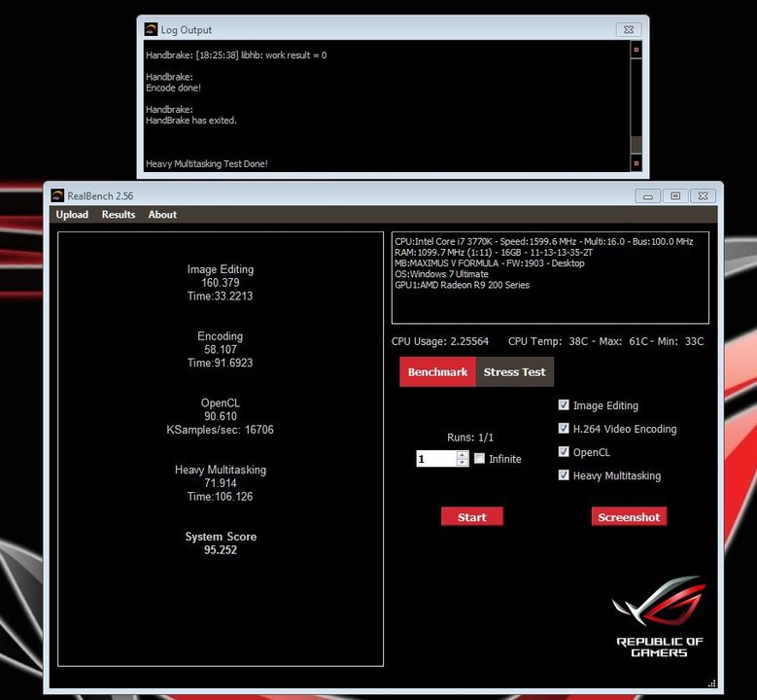757x700 pixels.
Task: Click the RealBench app icon in title bar
Action: coord(57,195)
